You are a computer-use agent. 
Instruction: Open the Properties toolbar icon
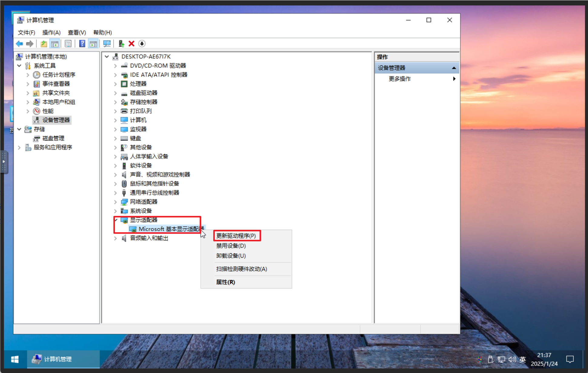(68, 44)
